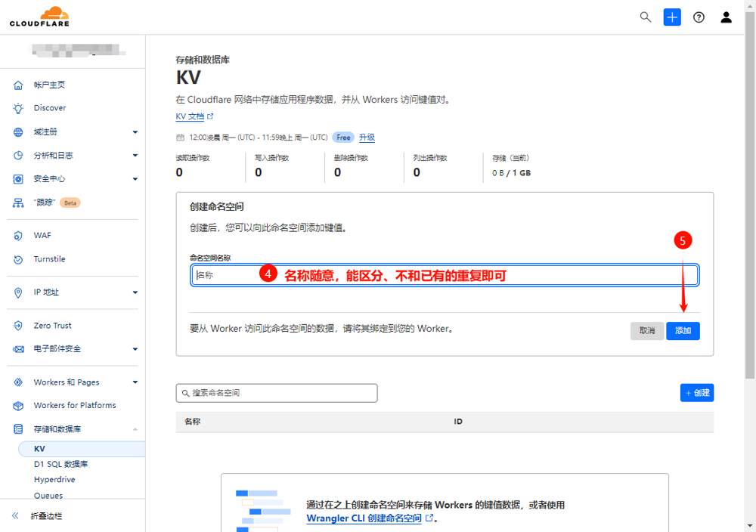Click the collapse sidebar double-arrow icon
Viewport: 756px width, 532px height.
[x=15, y=515]
